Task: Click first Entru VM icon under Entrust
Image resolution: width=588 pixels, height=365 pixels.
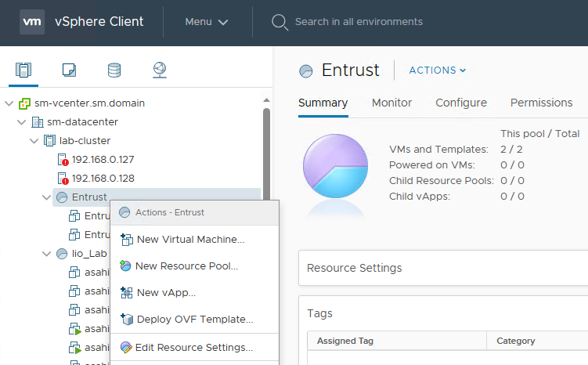Action: click(74, 216)
